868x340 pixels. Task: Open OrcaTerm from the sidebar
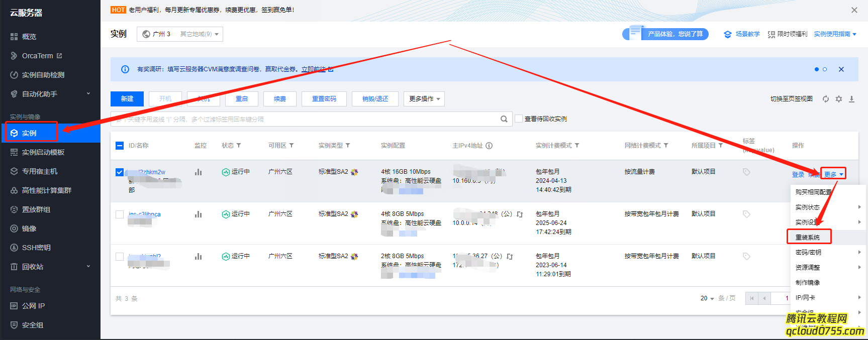37,56
